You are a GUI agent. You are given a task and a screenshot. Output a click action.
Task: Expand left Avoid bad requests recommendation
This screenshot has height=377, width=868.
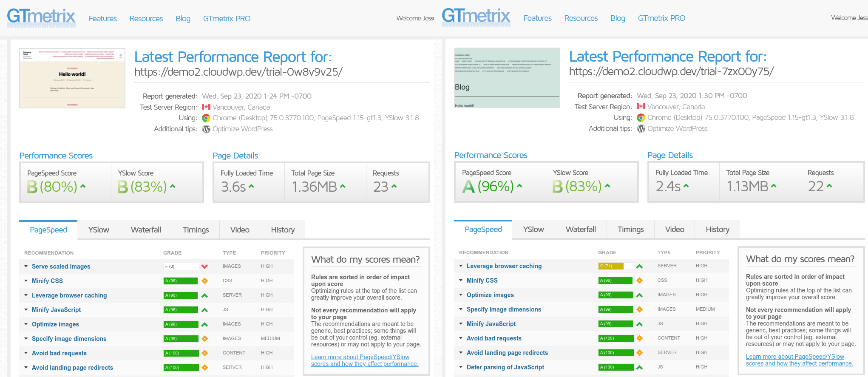(26, 353)
